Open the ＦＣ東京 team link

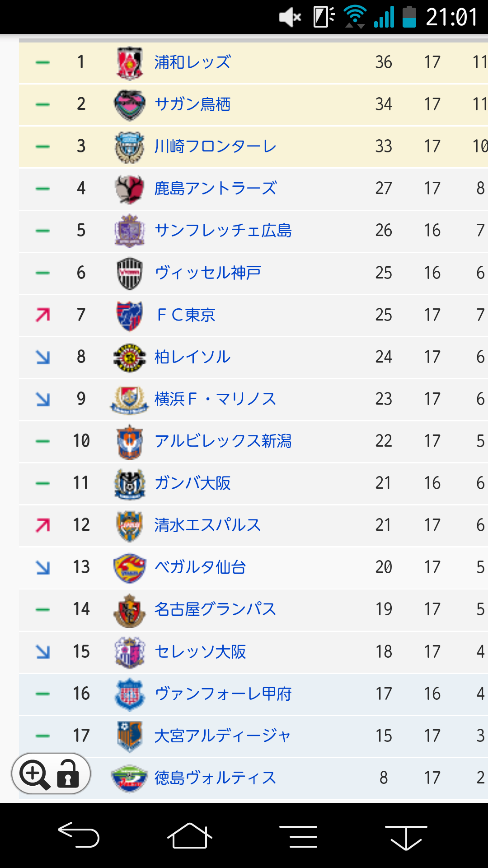(x=185, y=315)
